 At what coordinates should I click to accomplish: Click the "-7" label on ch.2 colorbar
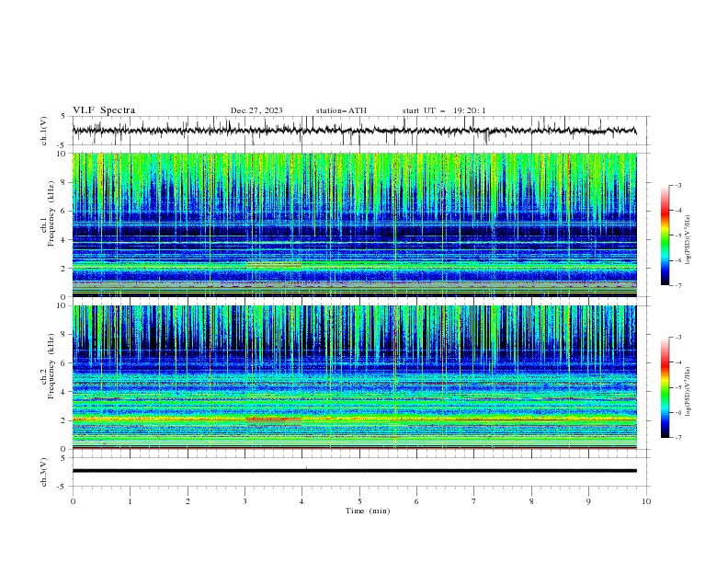click(x=678, y=438)
